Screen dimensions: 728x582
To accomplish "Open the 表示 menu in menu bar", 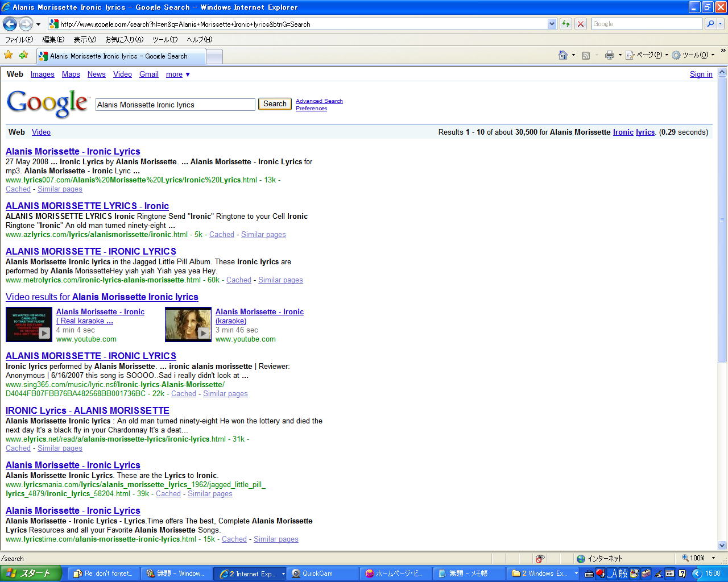I will click(84, 40).
